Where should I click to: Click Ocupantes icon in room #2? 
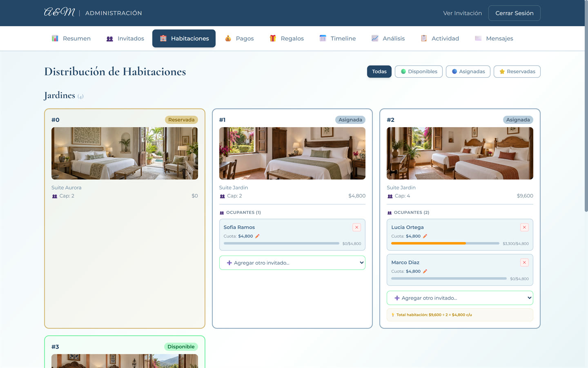tap(390, 213)
